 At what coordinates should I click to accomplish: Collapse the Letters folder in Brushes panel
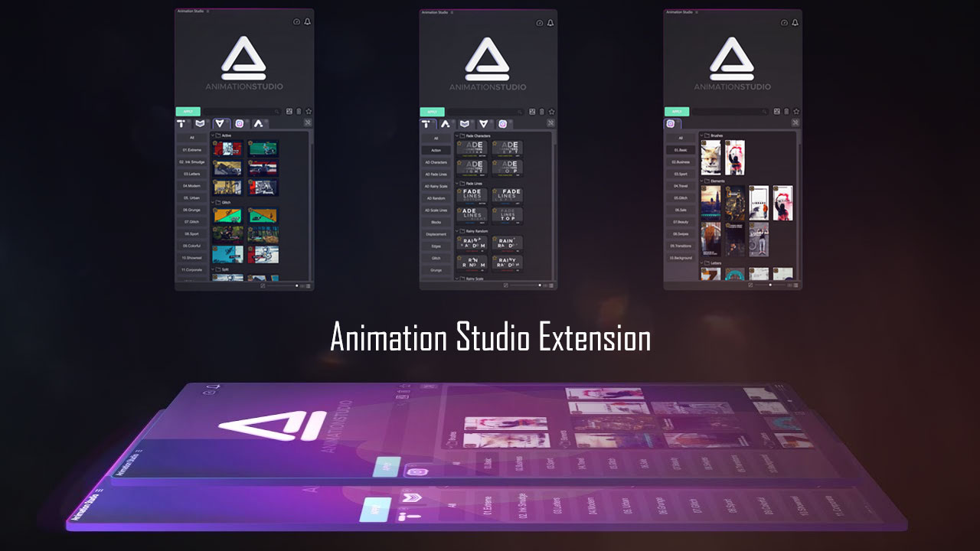(x=701, y=262)
